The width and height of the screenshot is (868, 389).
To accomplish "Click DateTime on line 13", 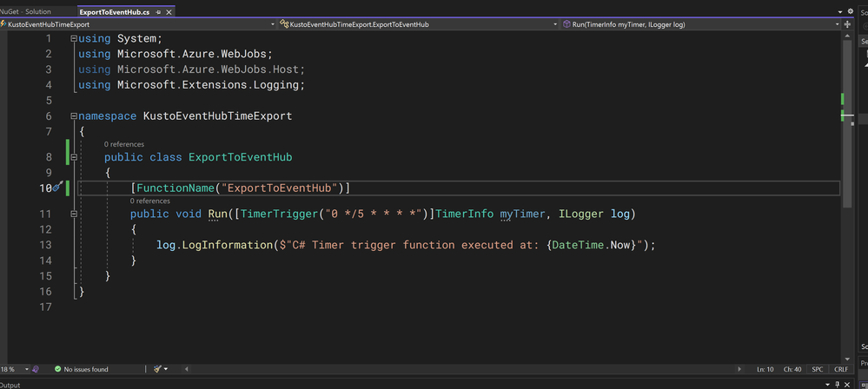I will pos(578,245).
